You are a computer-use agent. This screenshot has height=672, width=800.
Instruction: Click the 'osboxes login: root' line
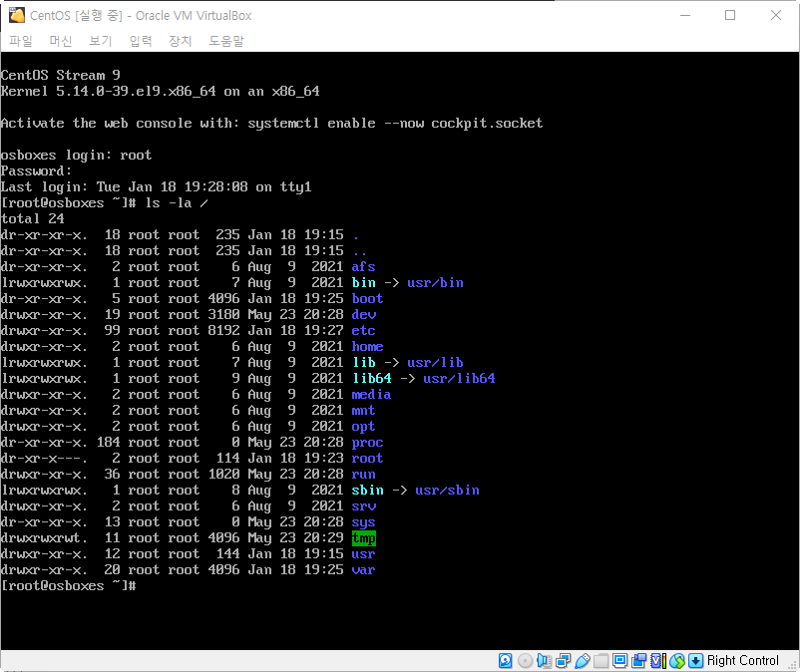pyautogui.click(x=77, y=155)
